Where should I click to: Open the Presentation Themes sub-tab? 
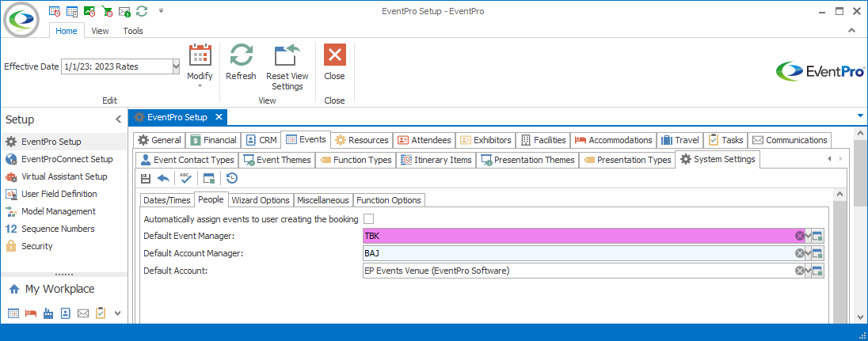coord(527,160)
